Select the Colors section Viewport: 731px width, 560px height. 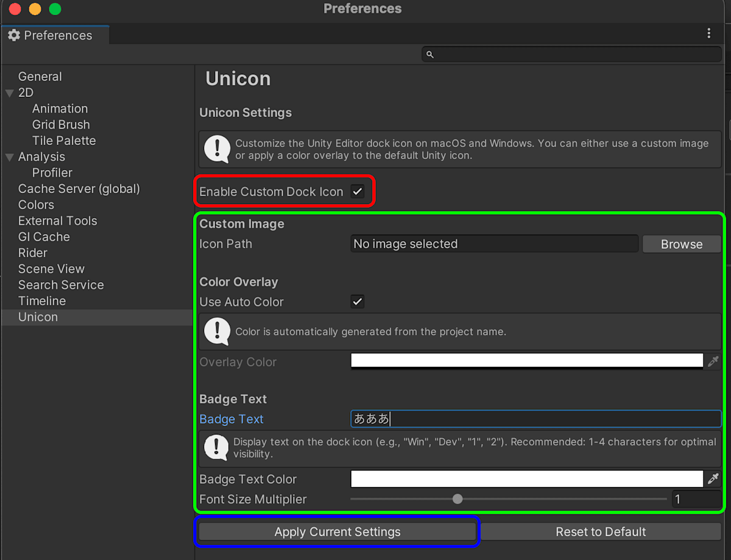36,205
